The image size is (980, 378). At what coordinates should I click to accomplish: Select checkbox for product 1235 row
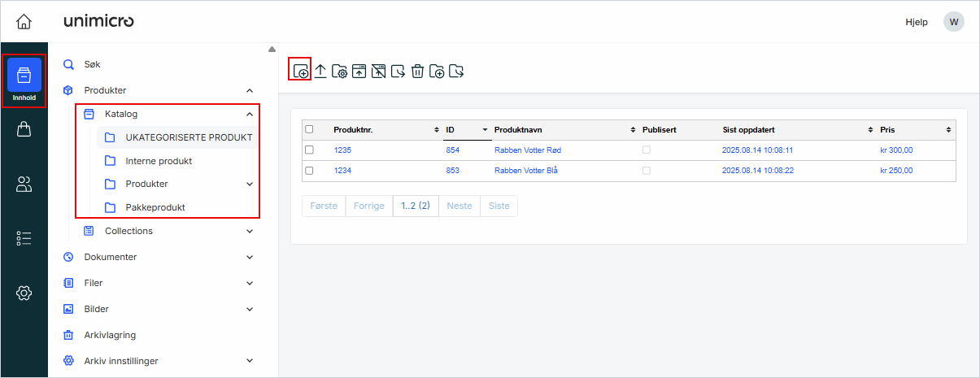[x=309, y=150]
